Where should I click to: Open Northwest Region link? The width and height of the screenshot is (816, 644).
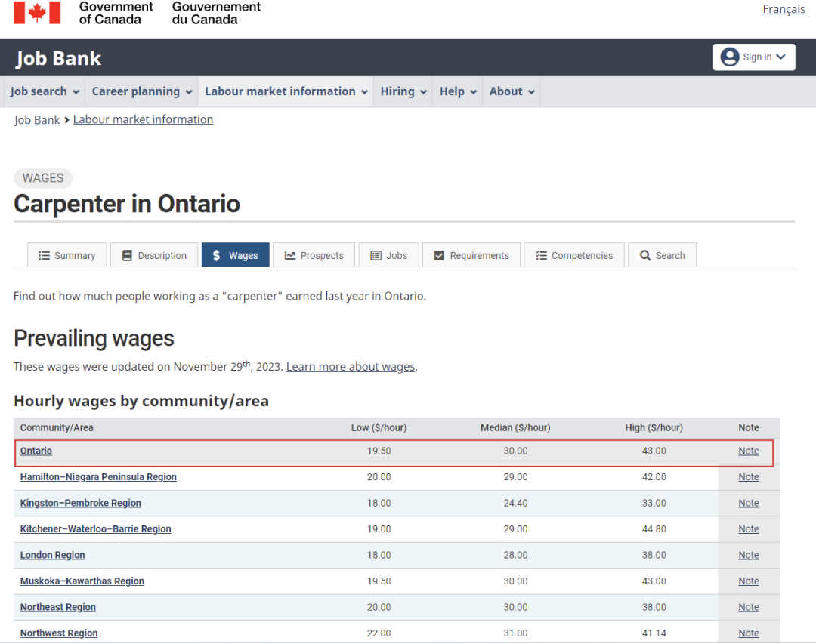(x=59, y=633)
